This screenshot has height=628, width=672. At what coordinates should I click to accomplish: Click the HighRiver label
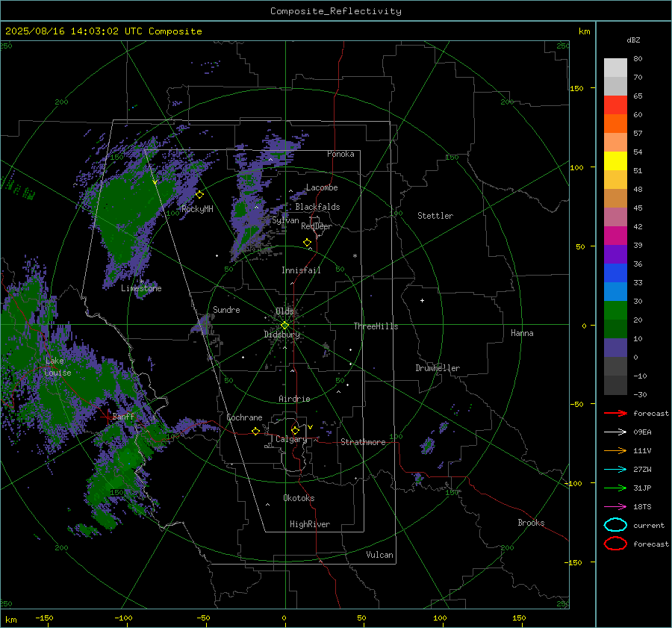coord(310,524)
